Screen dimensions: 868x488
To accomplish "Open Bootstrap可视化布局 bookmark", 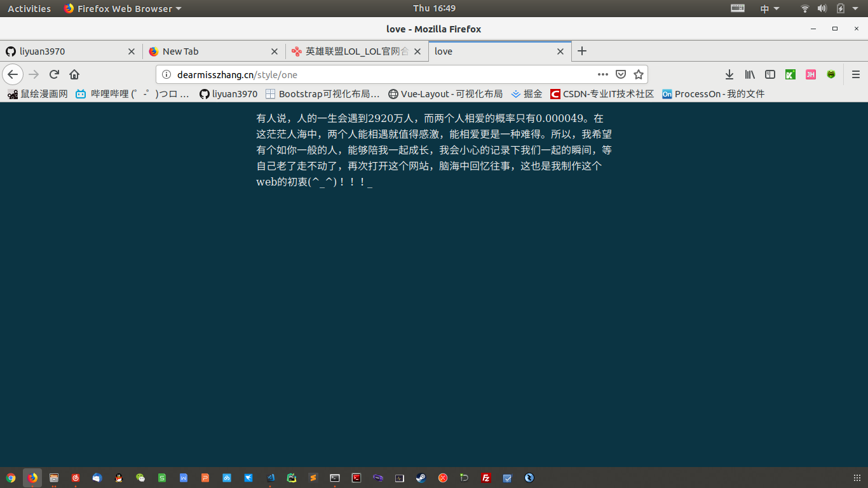I will pyautogui.click(x=322, y=94).
